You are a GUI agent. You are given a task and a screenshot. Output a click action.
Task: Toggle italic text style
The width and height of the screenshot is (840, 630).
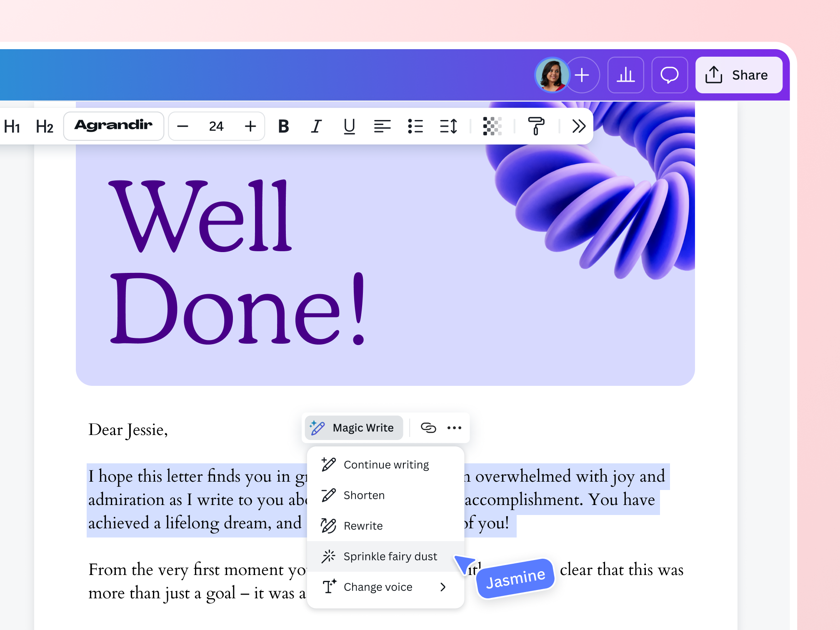(x=316, y=126)
